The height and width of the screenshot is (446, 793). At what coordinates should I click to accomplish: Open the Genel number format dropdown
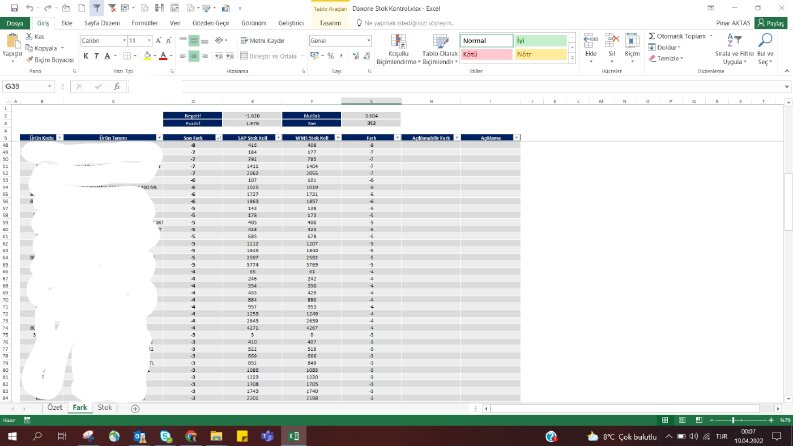click(368, 40)
